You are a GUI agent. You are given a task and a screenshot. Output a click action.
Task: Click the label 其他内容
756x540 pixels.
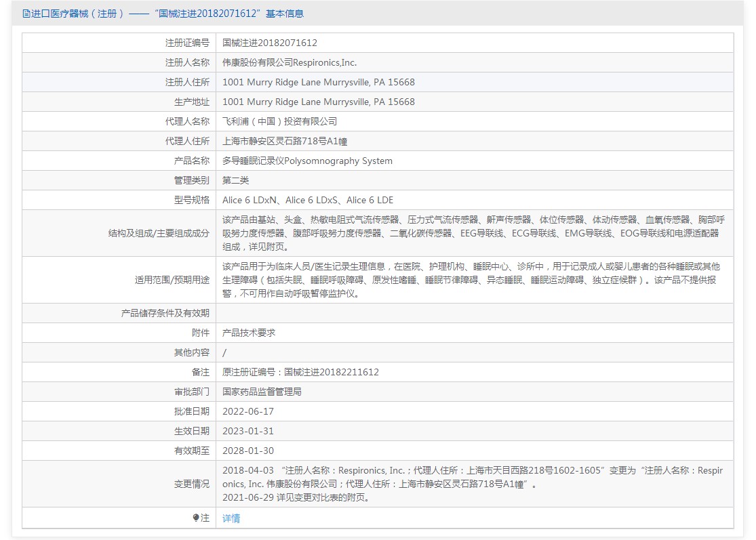tap(191, 352)
